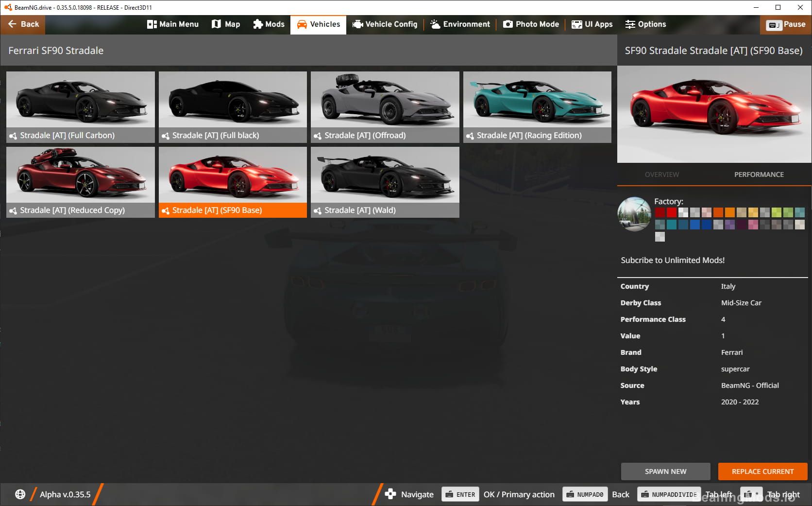
Task: Maximize the BeamNG.drive window
Action: coord(778,7)
